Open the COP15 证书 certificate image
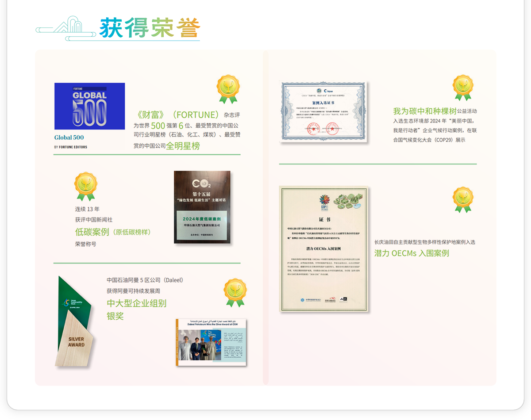Image resolution: width=531 pixels, height=420 pixels. coord(324,249)
